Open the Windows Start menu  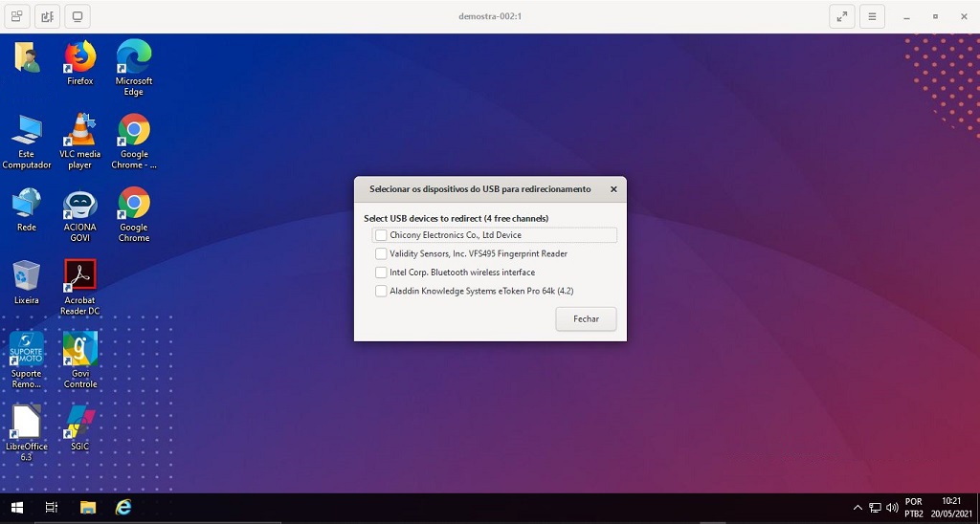pyautogui.click(x=16, y=507)
